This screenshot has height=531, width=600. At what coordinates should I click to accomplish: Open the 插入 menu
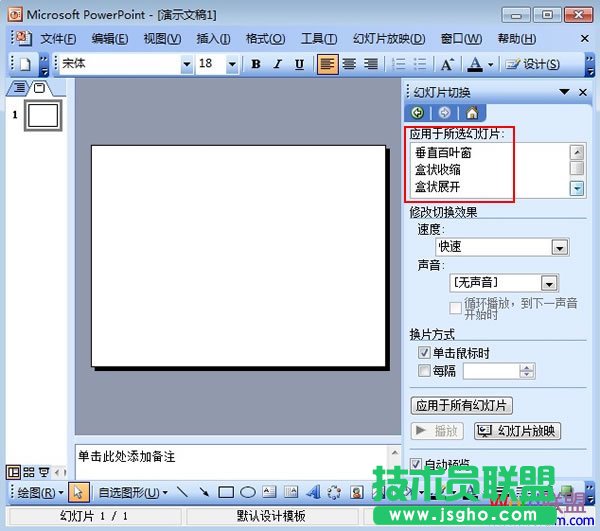coord(213,39)
